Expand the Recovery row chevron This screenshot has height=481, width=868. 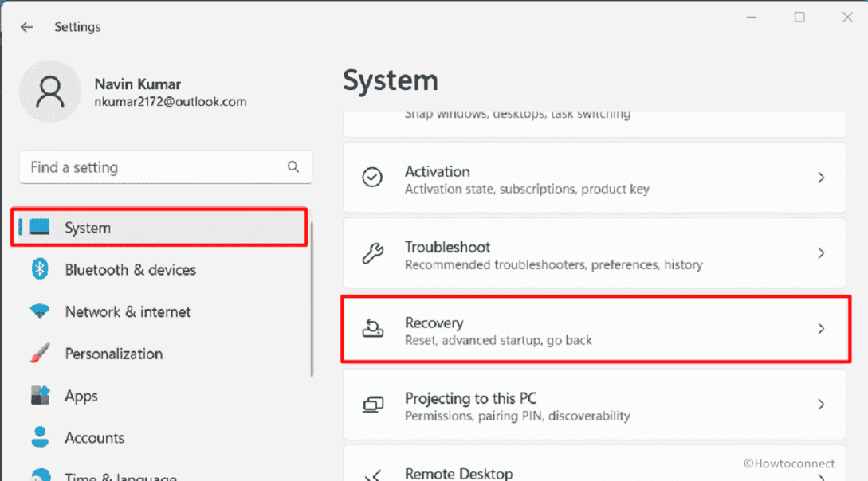point(821,329)
